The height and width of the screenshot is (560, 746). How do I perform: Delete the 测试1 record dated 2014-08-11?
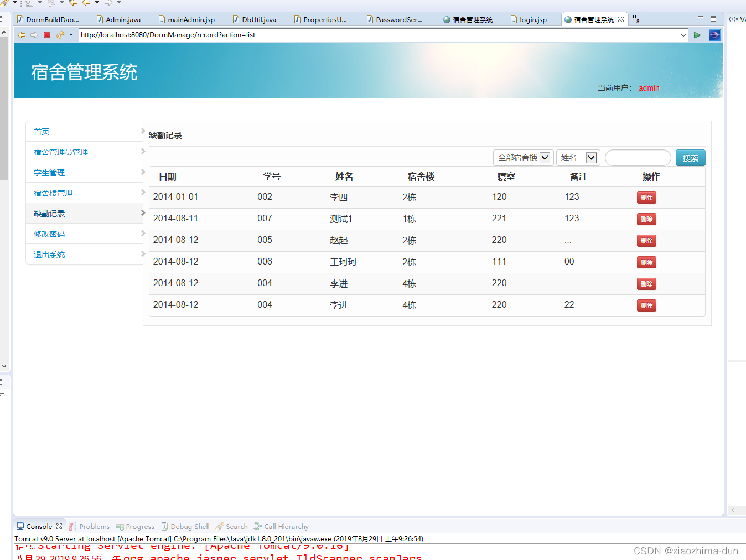click(x=646, y=219)
